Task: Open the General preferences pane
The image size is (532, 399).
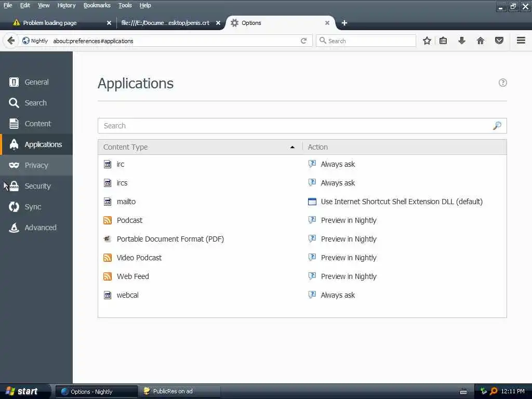Action: point(36,82)
